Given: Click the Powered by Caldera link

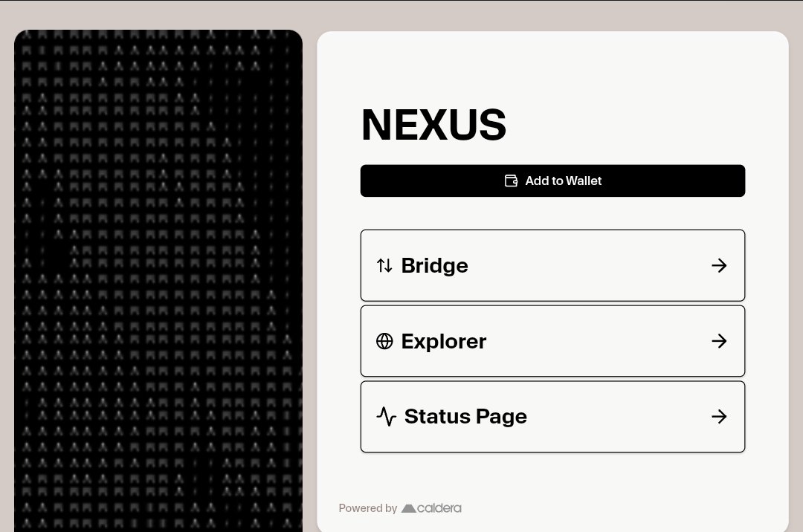Looking at the screenshot, I should 400,508.
